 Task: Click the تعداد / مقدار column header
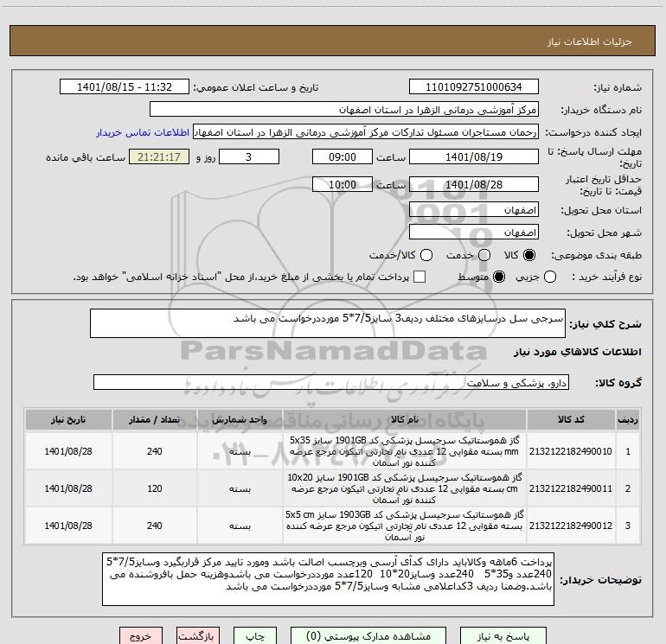click(x=155, y=419)
